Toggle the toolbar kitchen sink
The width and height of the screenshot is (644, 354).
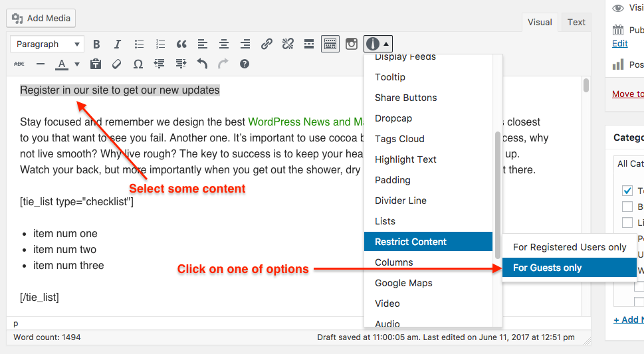click(330, 44)
